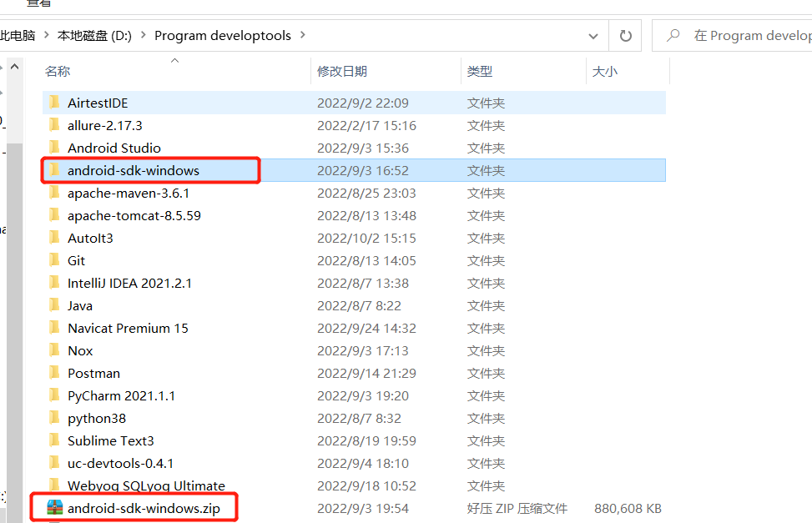The image size is (812, 523).
Task: Click the IntelliJ IDEA 2021.2.1 folder icon
Action: 54,283
